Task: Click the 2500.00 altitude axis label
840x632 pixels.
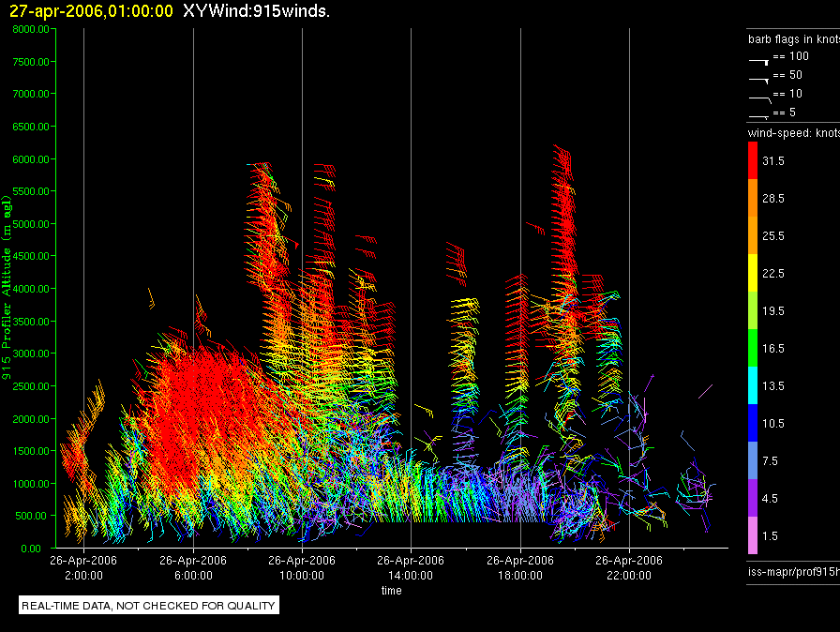Action: click(31, 386)
